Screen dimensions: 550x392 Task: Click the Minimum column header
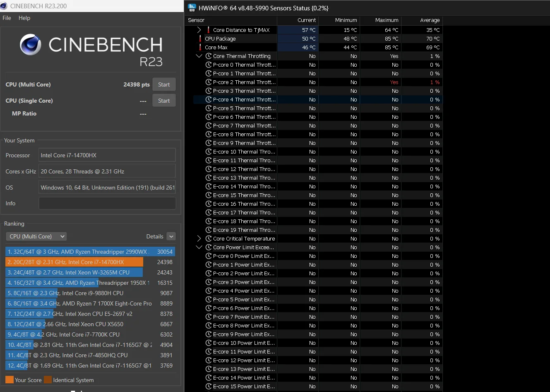346,20
